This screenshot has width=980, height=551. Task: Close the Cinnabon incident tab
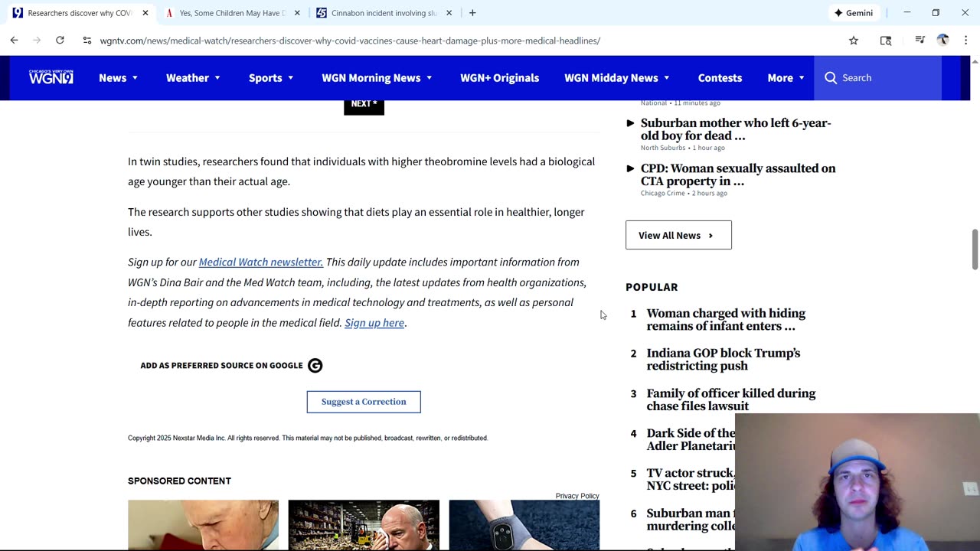[449, 13]
